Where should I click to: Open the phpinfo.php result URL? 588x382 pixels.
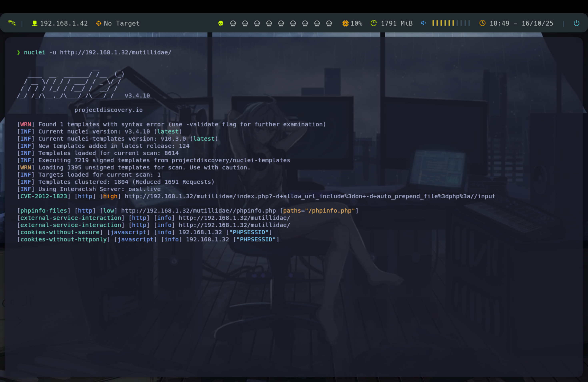[198, 211]
